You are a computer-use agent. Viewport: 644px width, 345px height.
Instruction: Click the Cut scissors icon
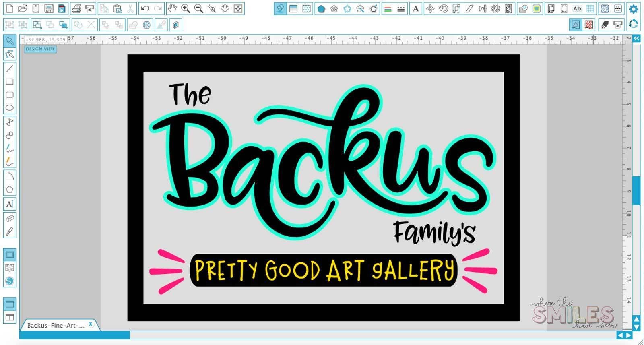tap(130, 8)
